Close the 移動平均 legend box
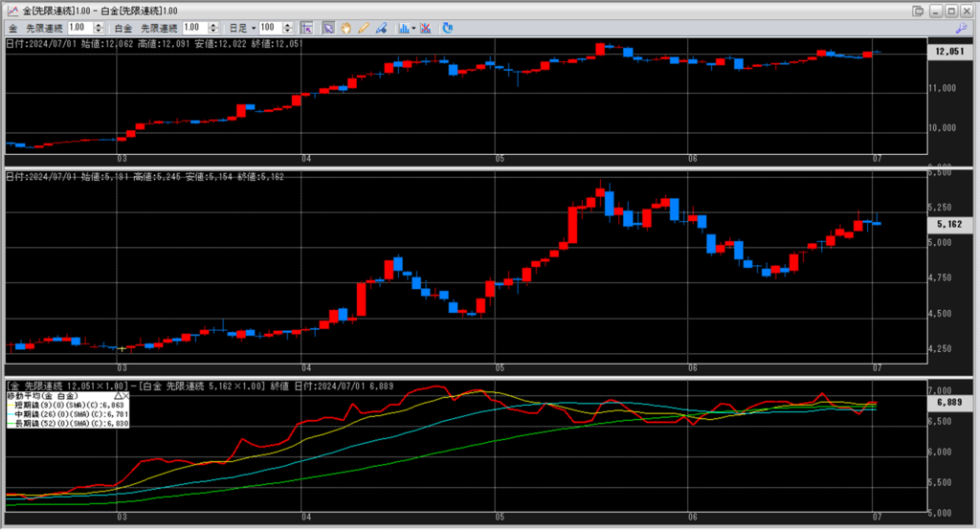 [x=127, y=395]
